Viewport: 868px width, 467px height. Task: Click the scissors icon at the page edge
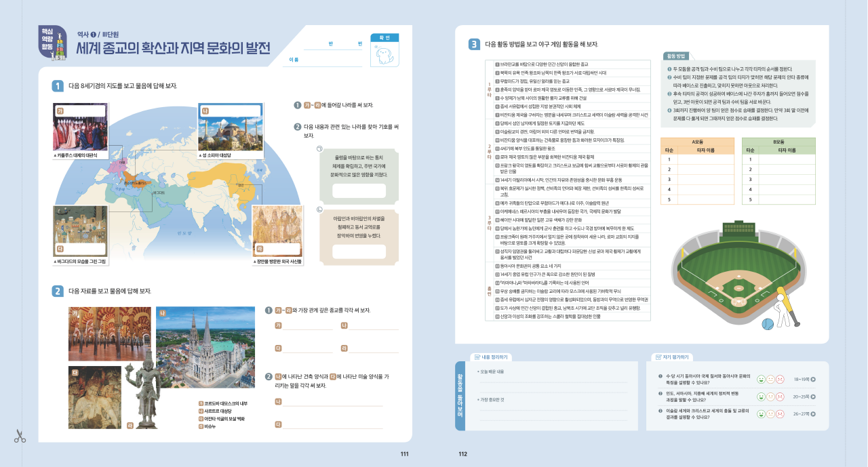click(19, 436)
